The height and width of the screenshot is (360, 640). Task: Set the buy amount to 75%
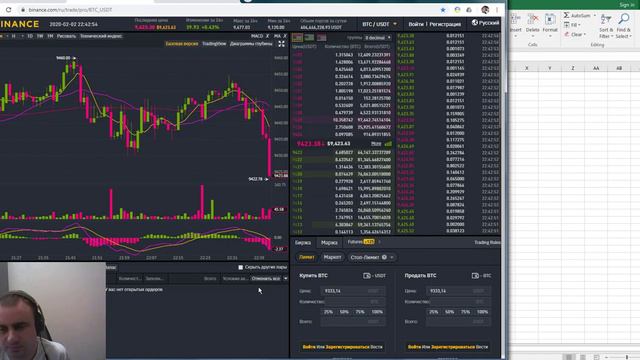tap(360, 312)
